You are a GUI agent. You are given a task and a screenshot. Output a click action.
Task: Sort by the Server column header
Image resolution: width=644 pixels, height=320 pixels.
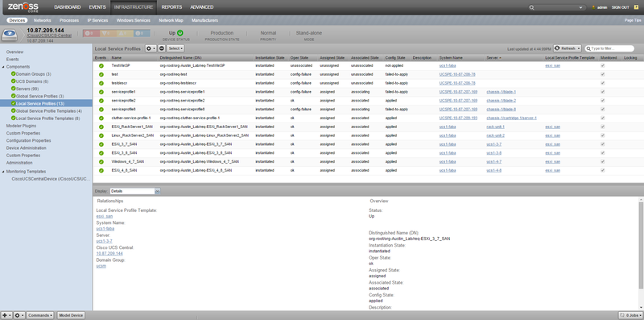coord(493,58)
